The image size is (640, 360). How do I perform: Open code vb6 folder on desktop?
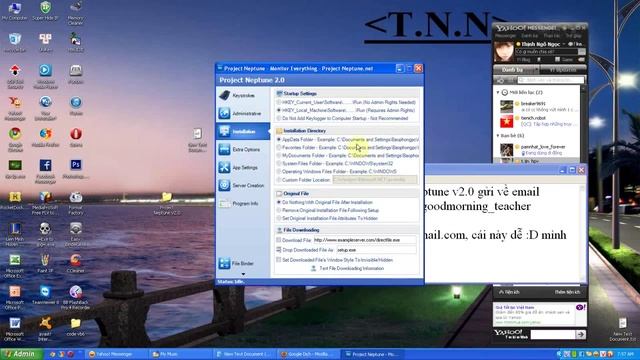[76, 327]
